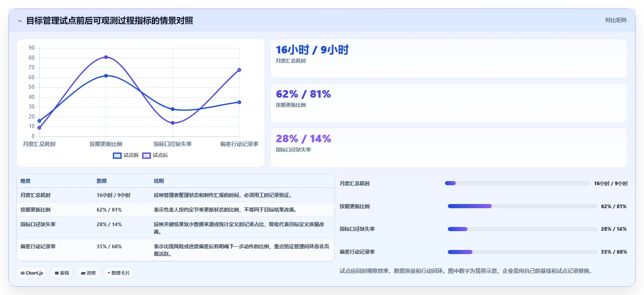Click table cell 按期更新比例 in 维度 column
The width and height of the screenshot is (644, 295).
click(x=35, y=209)
